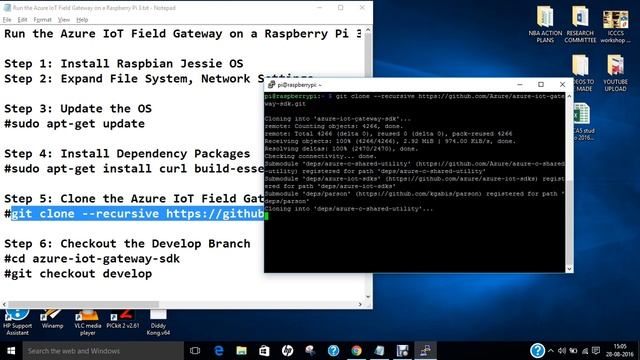Viewport: 640px width, 360px height.
Task: Switch to the PuTTY taskbar button
Action: [425, 351]
